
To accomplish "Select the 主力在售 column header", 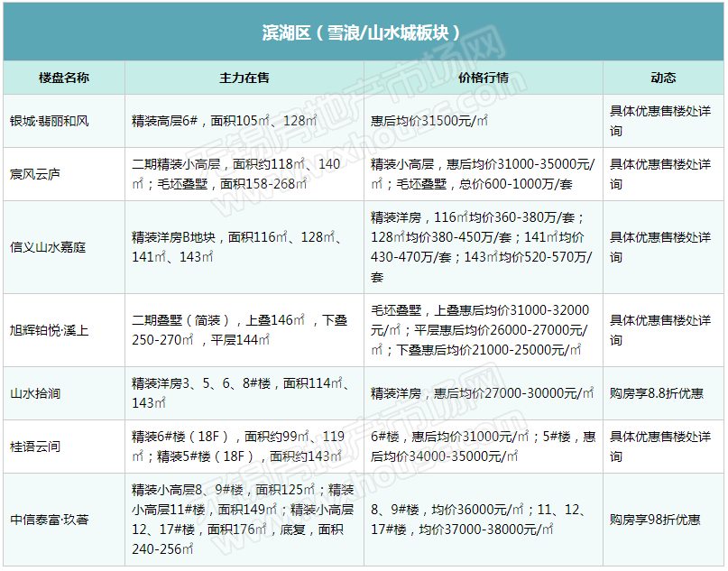I will [x=244, y=78].
